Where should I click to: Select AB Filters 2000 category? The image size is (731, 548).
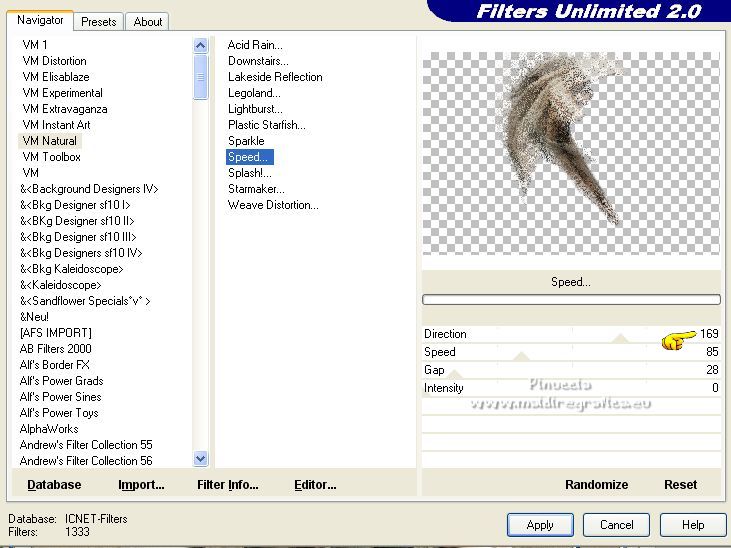[x=55, y=349]
